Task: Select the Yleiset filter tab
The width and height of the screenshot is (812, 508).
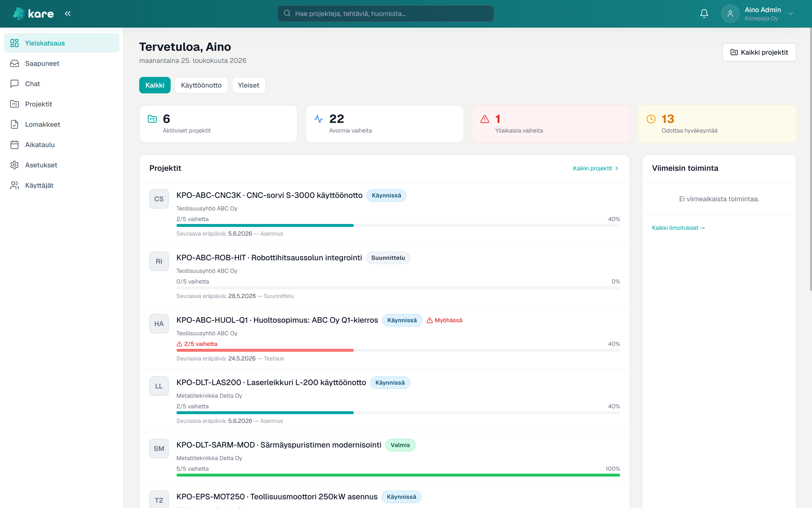Action: (249, 85)
